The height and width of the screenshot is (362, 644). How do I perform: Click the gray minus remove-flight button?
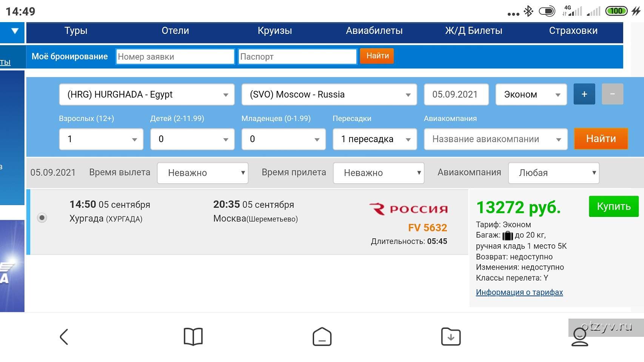[x=612, y=94]
